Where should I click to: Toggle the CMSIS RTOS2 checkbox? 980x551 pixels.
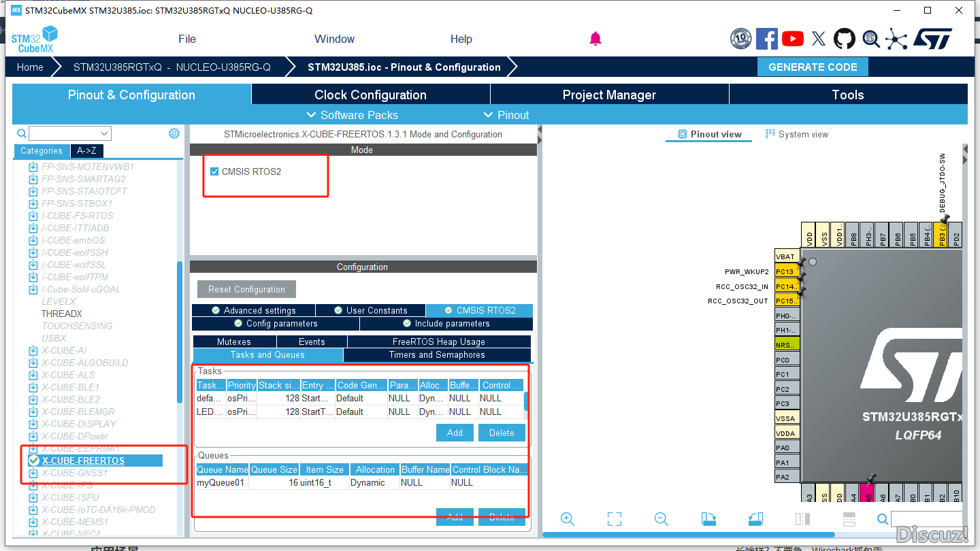point(215,171)
